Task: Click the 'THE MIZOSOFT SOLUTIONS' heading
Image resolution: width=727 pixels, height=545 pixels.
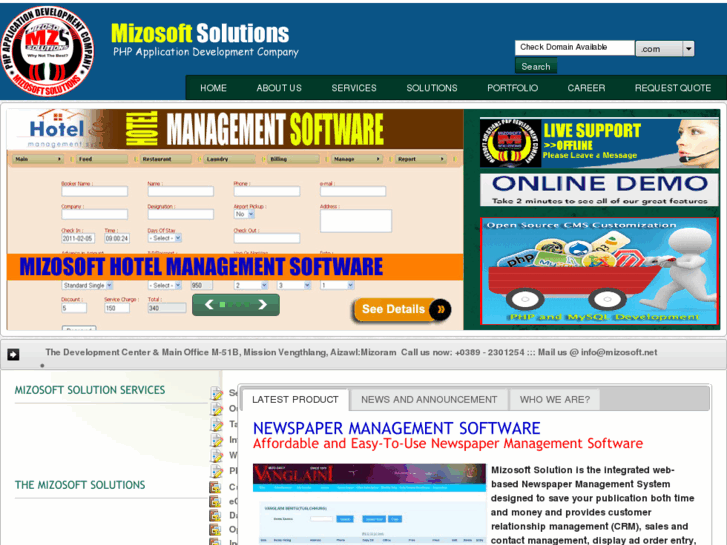Action: click(x=80, y=485)
